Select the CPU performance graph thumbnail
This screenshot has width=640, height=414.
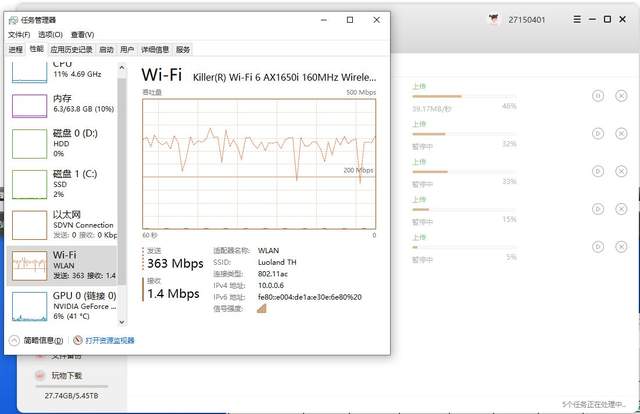coord(29,72)
